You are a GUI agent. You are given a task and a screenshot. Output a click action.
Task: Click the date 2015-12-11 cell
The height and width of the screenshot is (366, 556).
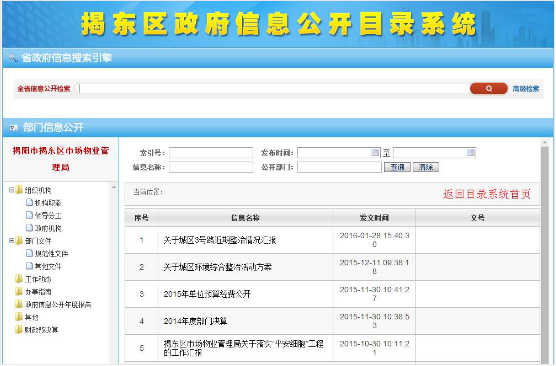[374, 267]
